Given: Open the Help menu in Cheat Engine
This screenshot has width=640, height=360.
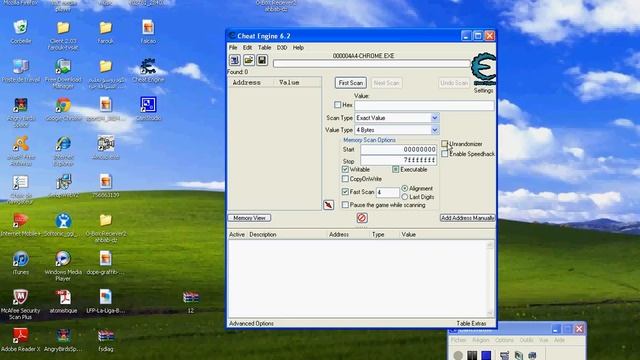Looking at the screenshot, I should [298, 47].
